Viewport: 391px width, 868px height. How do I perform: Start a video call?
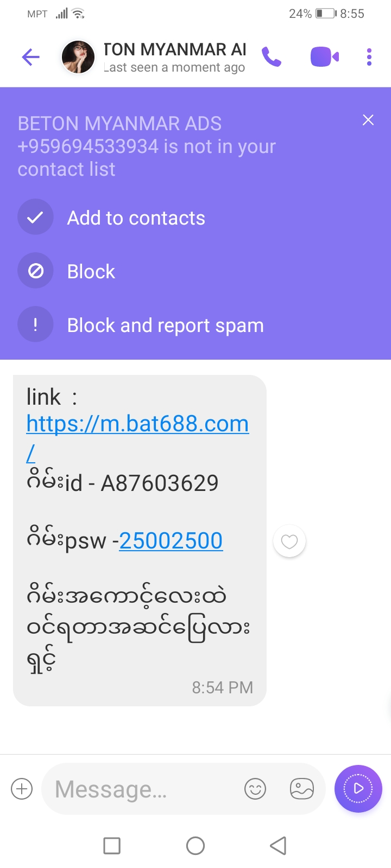pos(324,57)
